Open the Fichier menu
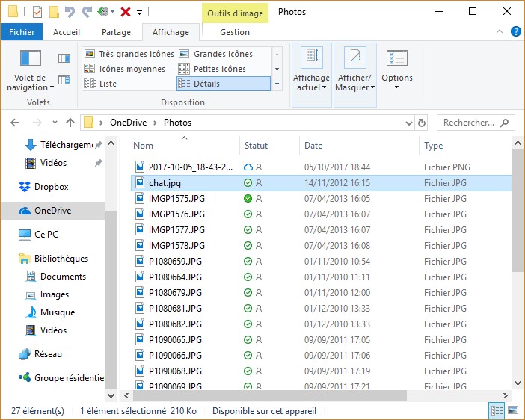525x420 pixels. 22,32
